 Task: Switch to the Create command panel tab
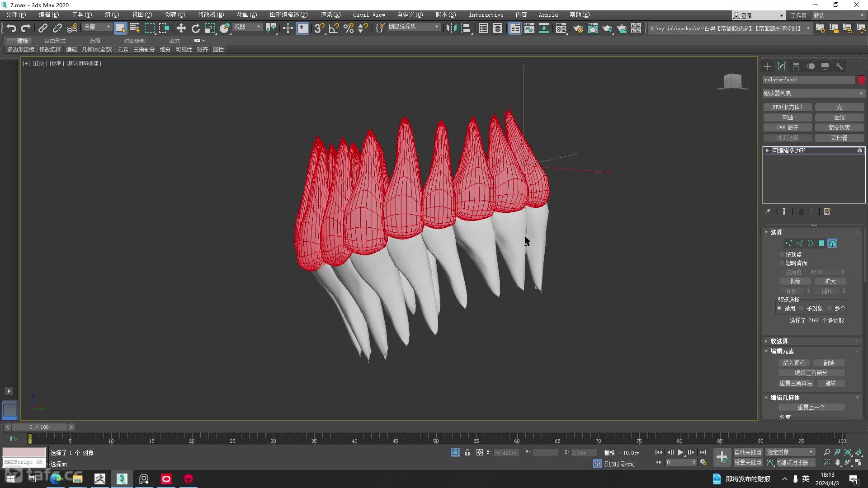pyautogui.click(x=767, y=66)
